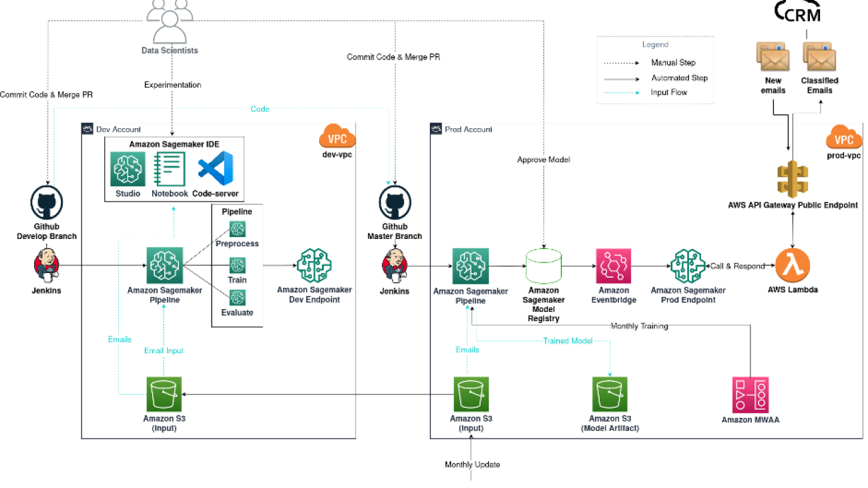Click the Amazon Eventbridge icon
Viewport: 868px width, 488px height.
click(612, 266)
